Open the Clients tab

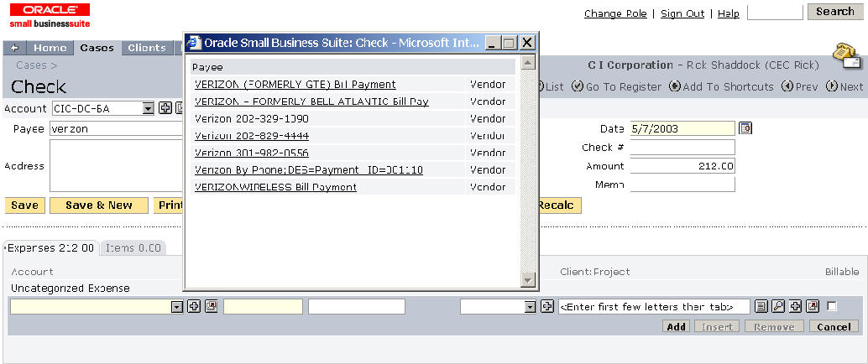point(147,48)
